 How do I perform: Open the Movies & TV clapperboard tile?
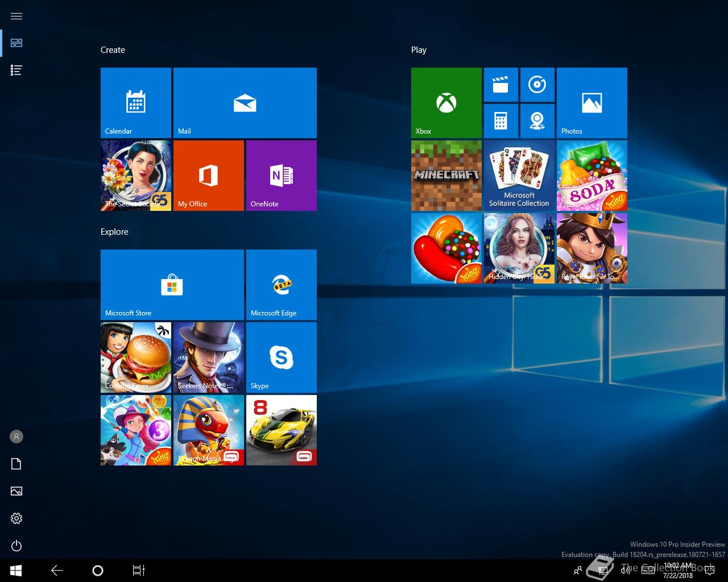501,85
